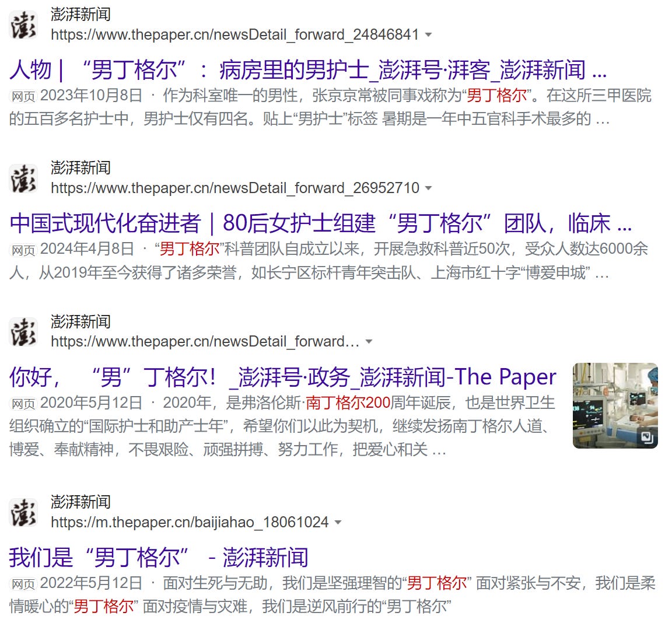This screenshot has width=672, height=630.
Task: Open the dropdown arrow after the baijiahao_18061024 URL
Action: [x=338, y=523]
